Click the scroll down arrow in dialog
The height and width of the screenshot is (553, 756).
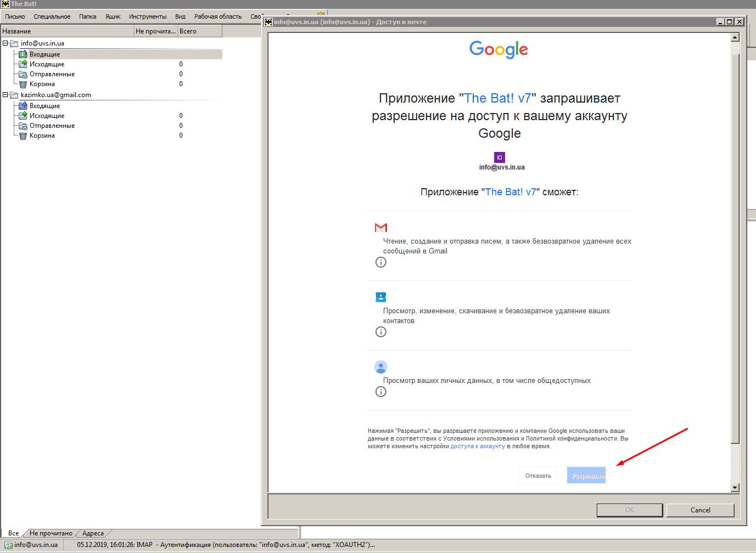coord(735,488)
